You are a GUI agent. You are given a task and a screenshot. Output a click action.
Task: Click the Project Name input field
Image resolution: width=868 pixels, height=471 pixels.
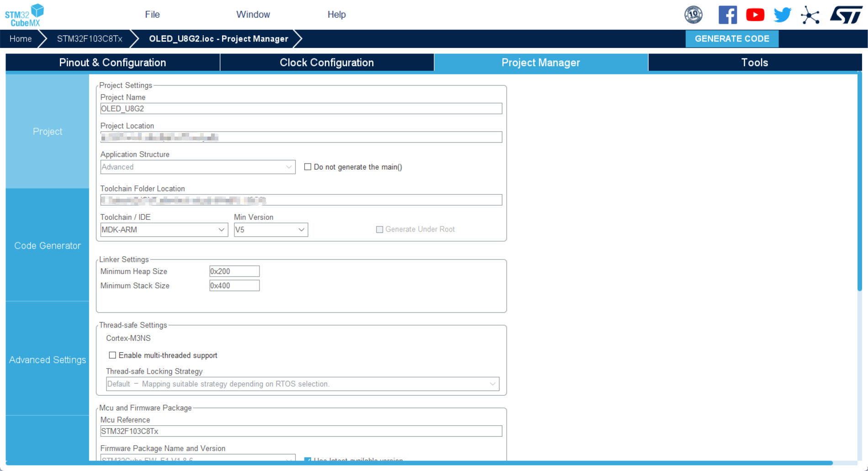pyautogui.click(x=301, y=109)
